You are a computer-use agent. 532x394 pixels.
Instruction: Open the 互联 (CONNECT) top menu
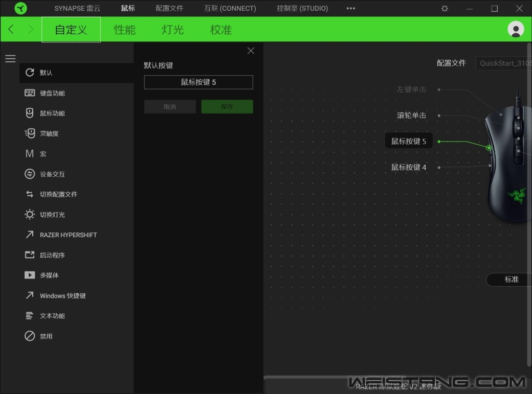(230, 8)
